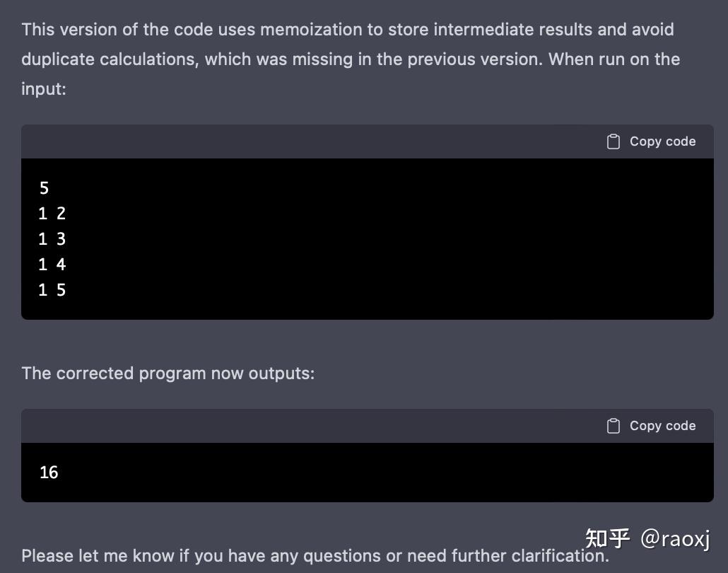
Task: Click the 知乎 icon near @raoxj
Action: click(x=609, y=538)
